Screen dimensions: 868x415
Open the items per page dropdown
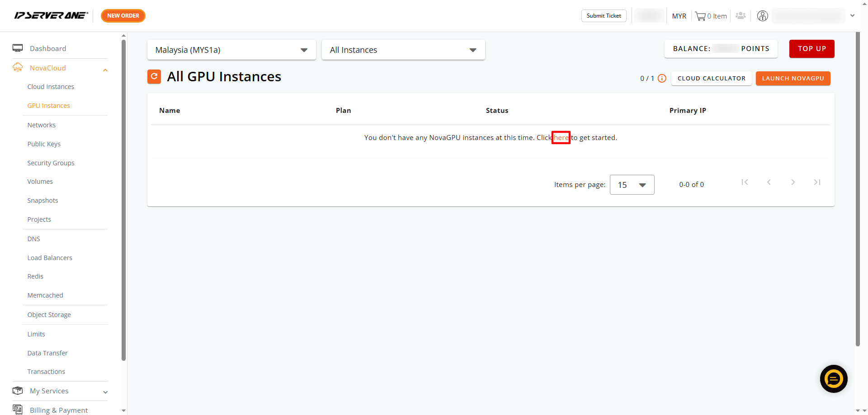(632, 185)
